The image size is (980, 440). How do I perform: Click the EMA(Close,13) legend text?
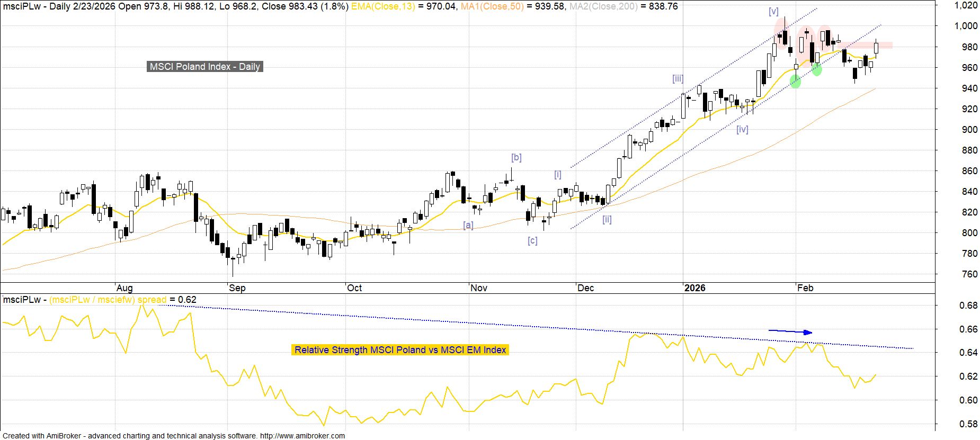coord(383,6)
